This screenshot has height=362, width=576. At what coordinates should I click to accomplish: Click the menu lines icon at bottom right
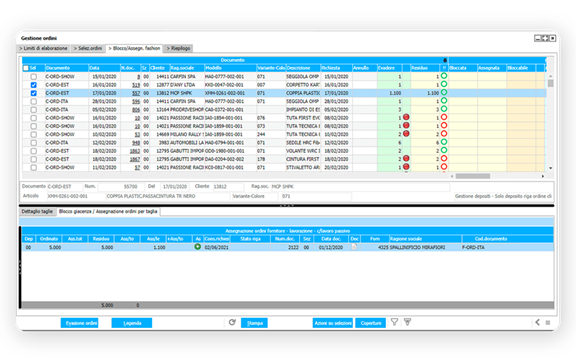point(548,323)
